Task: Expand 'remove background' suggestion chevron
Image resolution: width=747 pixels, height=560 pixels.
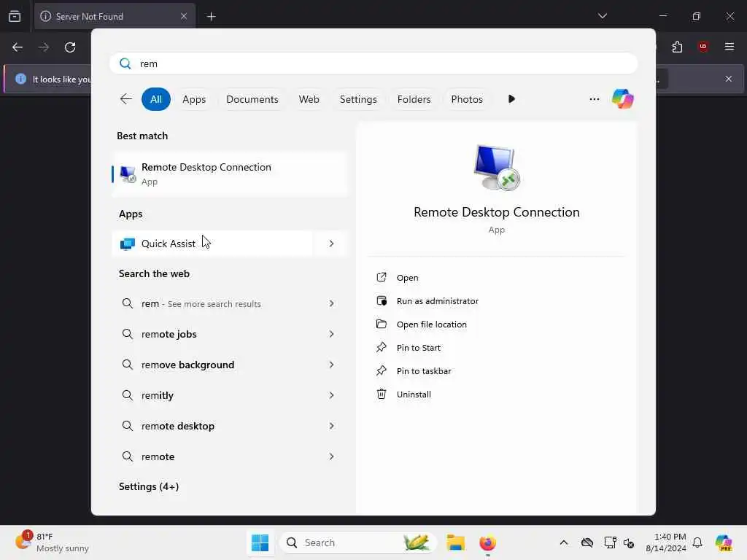Action: (x=331, y=365)
